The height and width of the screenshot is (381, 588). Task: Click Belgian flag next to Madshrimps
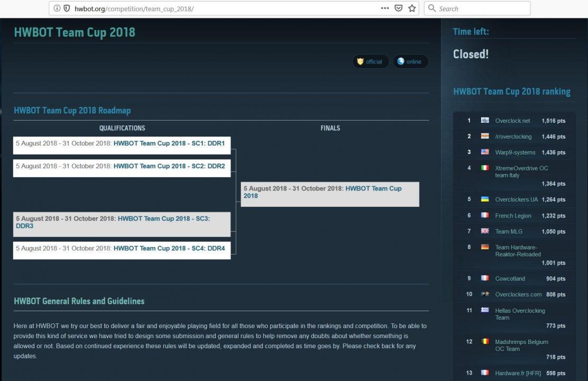pos(485,341)
